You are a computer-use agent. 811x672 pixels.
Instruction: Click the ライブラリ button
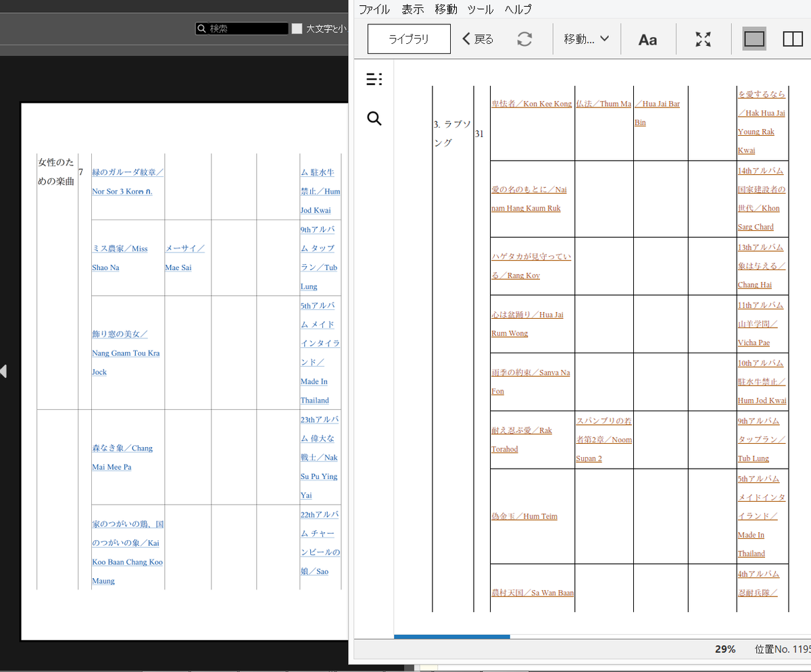pyautogui.click(x=409, y=39)
